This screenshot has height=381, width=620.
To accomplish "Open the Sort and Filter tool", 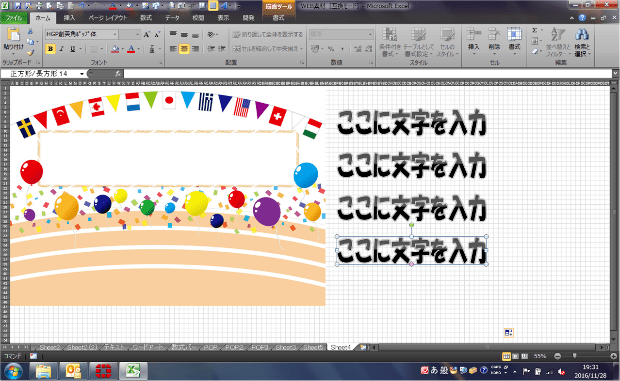I will 558,42.
